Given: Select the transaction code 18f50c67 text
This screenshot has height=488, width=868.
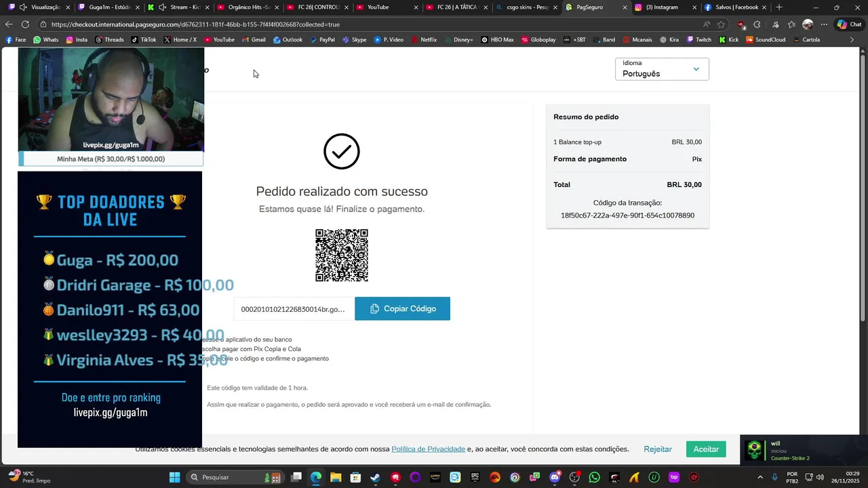Looking at the screenshot, I should click(627, 216).
